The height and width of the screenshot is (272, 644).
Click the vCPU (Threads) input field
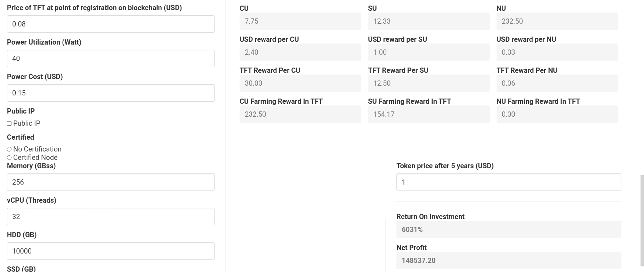[x=110, y=216]
